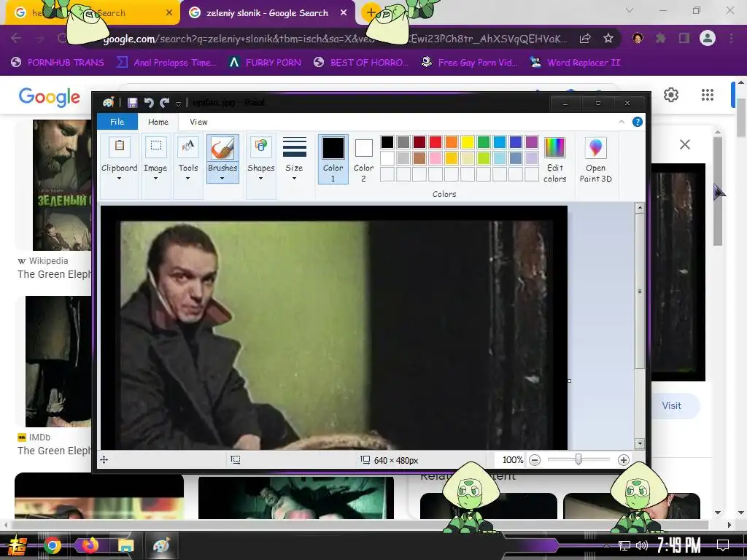Collapse the Paint ribbon chevron
The width and height of the screenshot is (747, 560).
point(622,122)
